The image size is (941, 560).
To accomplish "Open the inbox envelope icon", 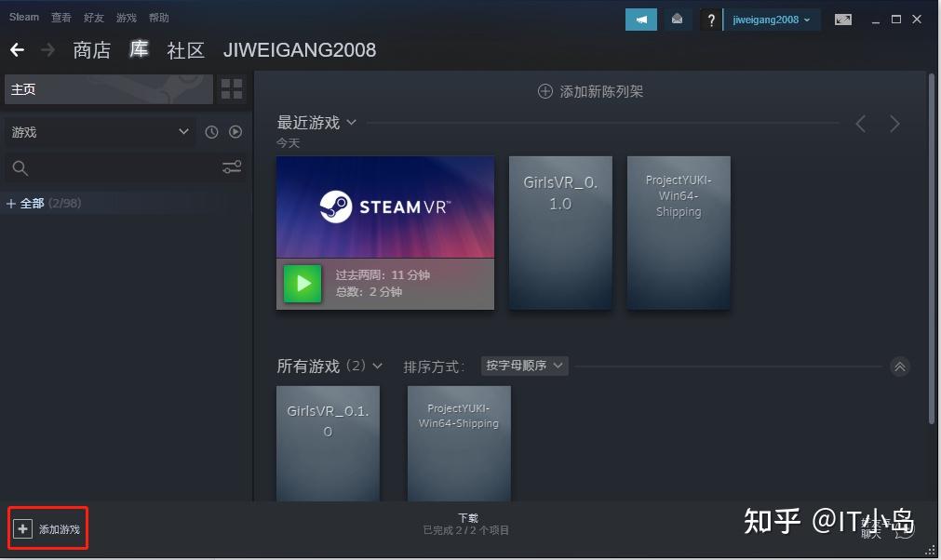I will tap(677, 20).
